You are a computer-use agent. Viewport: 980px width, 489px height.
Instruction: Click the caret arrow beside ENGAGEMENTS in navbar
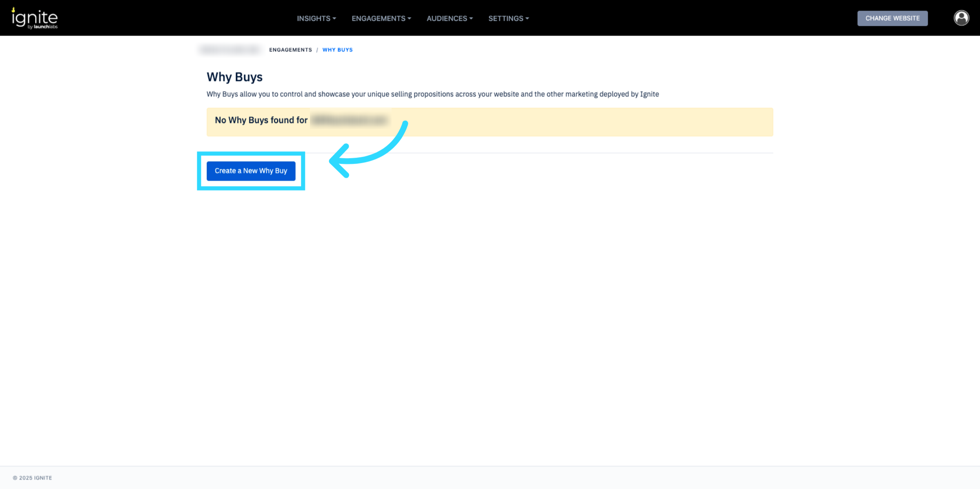(409, 18)
